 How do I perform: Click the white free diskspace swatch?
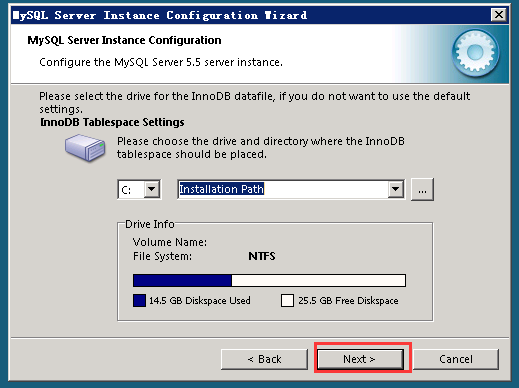(287, 300)
